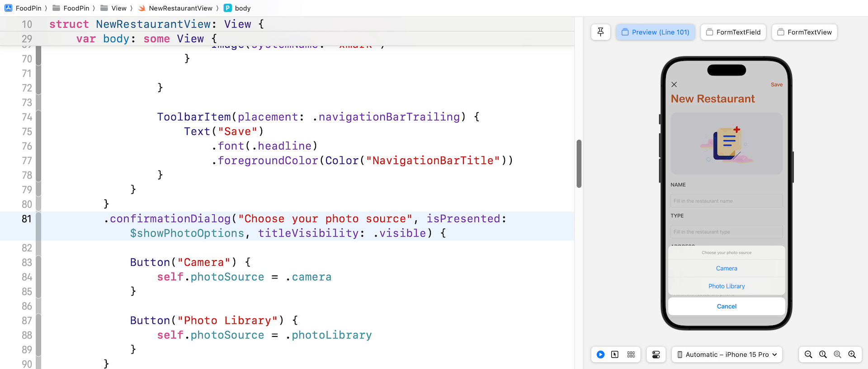Switch to FormTextField preview tab

click(x=733, y=32)
